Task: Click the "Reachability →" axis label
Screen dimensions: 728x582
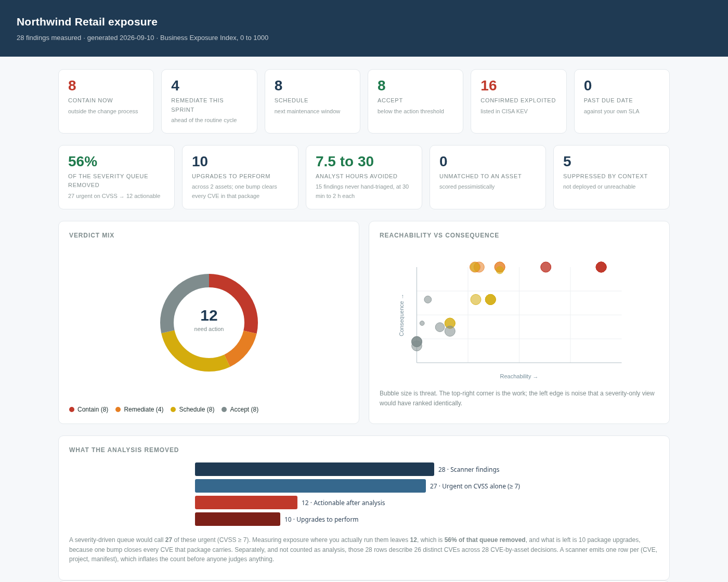Action: pos(519,376)
